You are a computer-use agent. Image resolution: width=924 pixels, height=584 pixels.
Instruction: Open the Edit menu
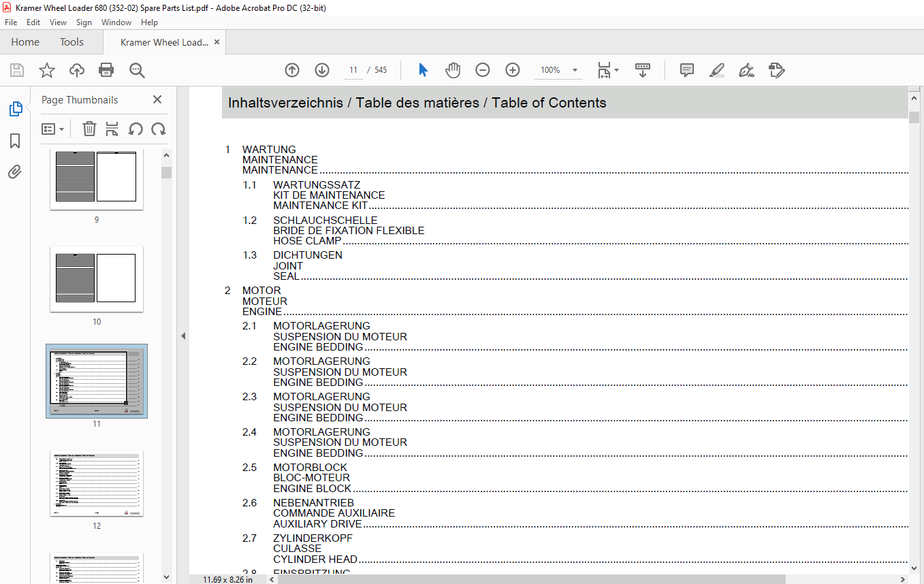[33, 22]
